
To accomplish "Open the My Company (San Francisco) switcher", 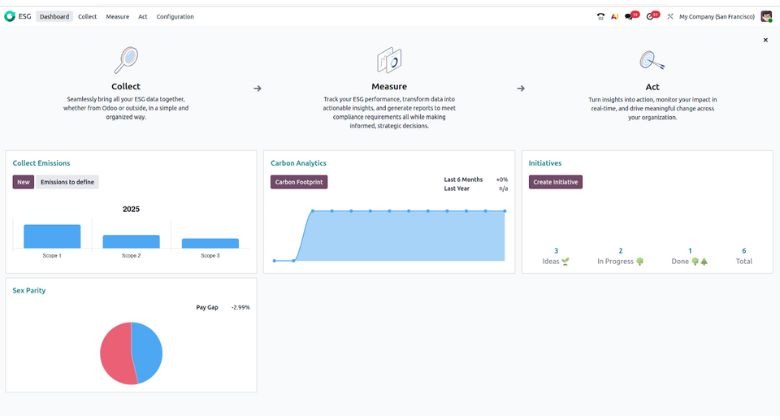I will pos(717,17).
